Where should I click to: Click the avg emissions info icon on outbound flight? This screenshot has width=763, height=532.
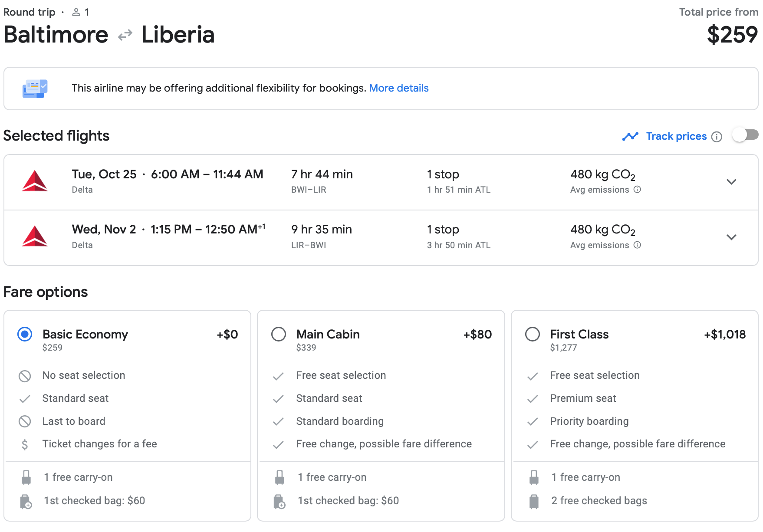637,189
